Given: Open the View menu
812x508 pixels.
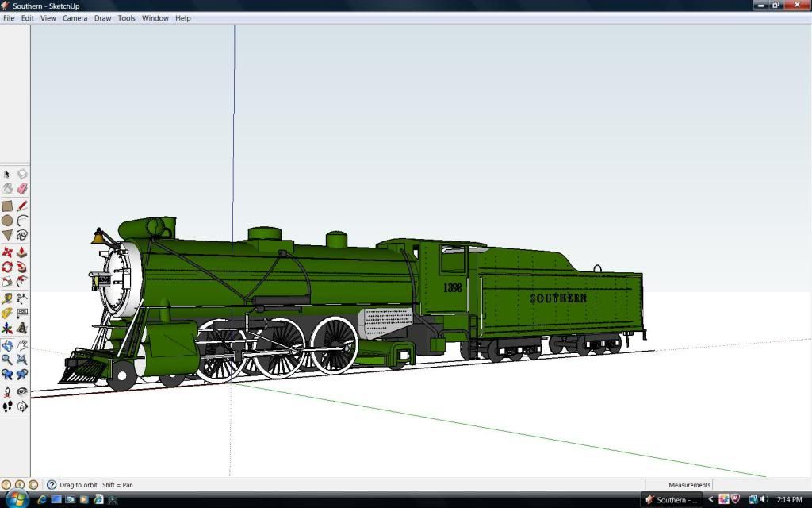Looking at the screenshot, I should pos(48,18).
